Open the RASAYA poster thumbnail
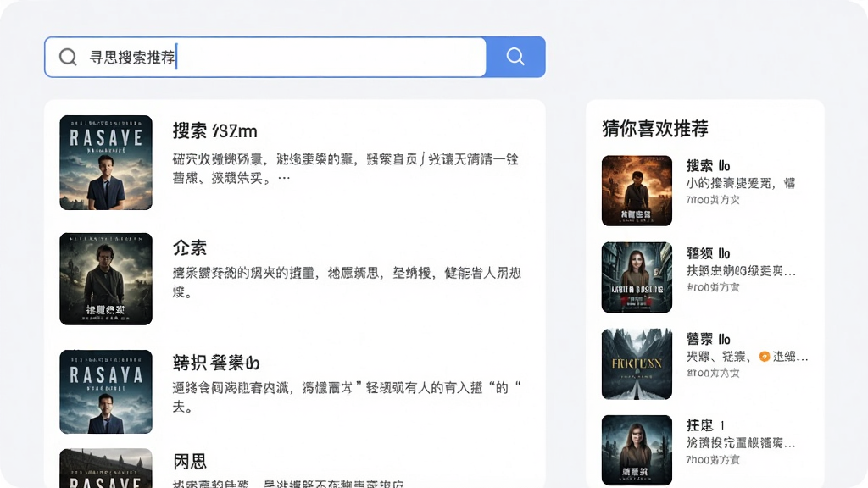868x488 pixels. (106, 391)
